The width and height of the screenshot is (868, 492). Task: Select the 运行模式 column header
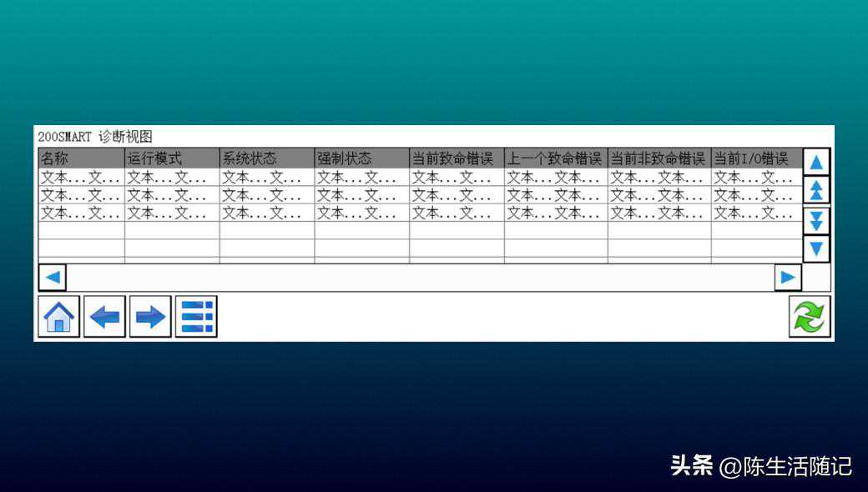coord(172,158)
